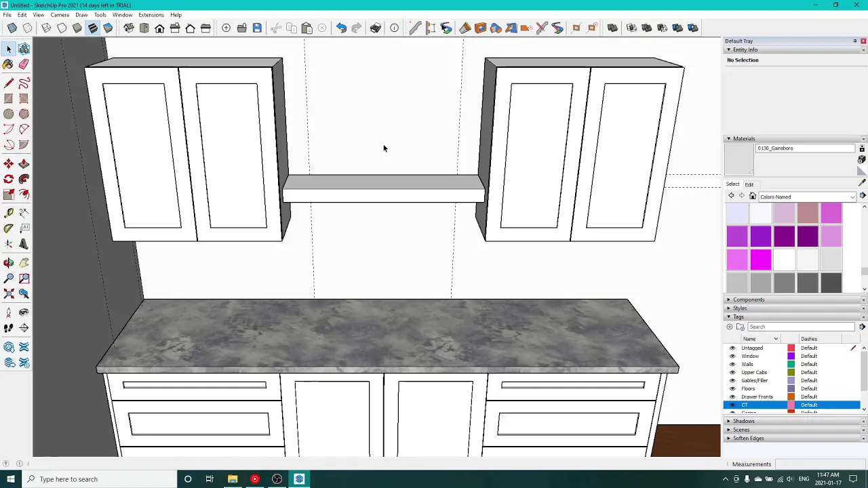868x488 pixels.
Task: Enable X-Ray face style icon
Action: tap(12, 28)
